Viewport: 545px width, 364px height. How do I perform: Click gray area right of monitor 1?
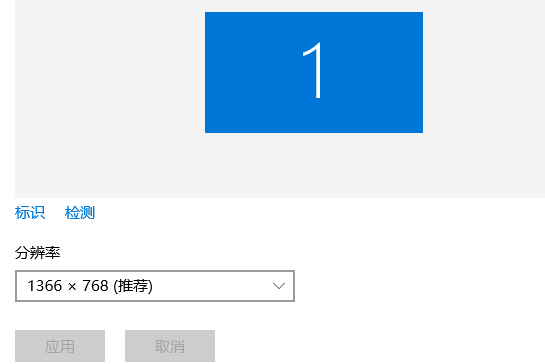pos(484,72)
